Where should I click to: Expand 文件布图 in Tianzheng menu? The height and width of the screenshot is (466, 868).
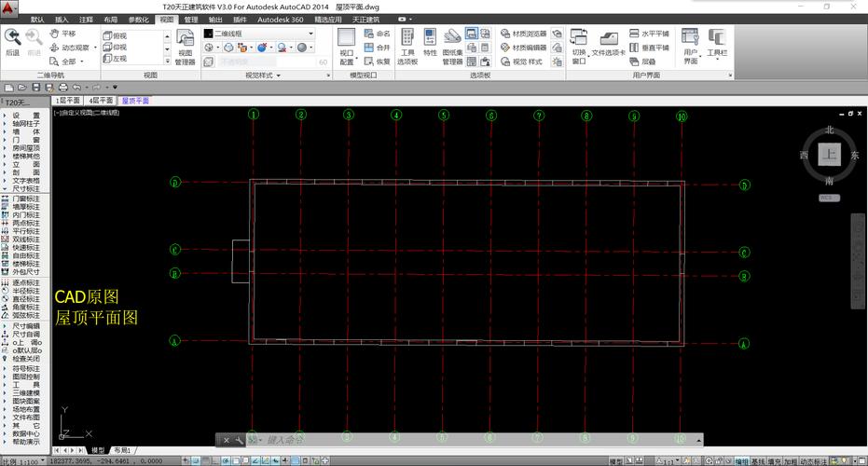tap(25, 418)
